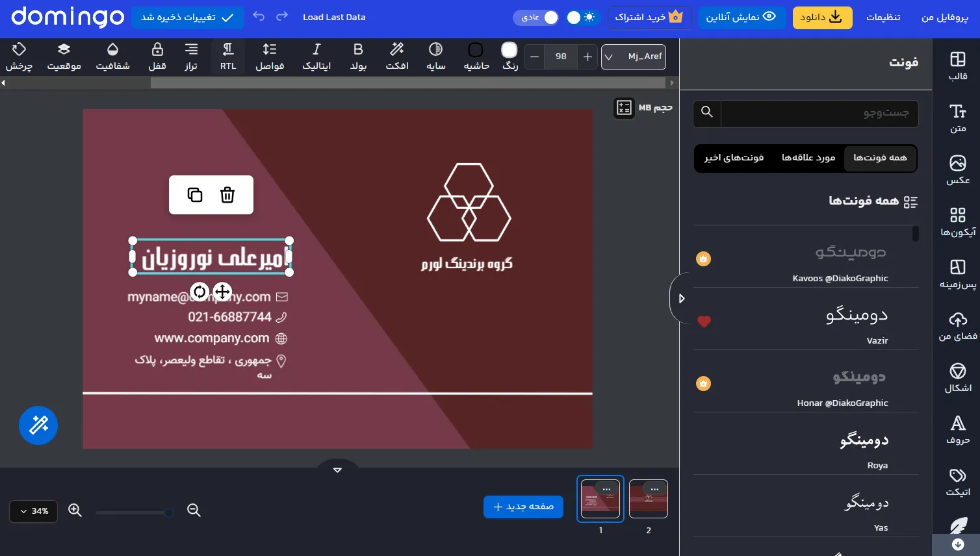Click the redo arrow
This screenshot has height=556, width=980.
coord(282,17)
